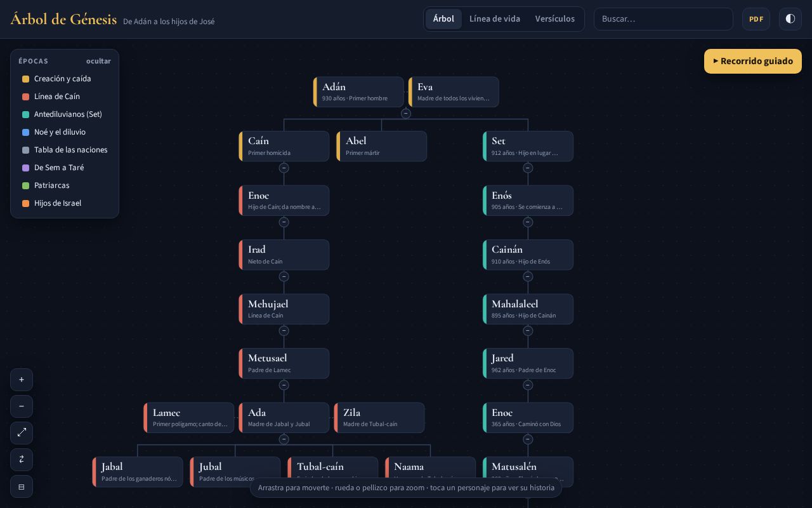This screenshot has width=812, height=508.
Task: Start the Recorrido guiado tour
Action: (753, 62)
